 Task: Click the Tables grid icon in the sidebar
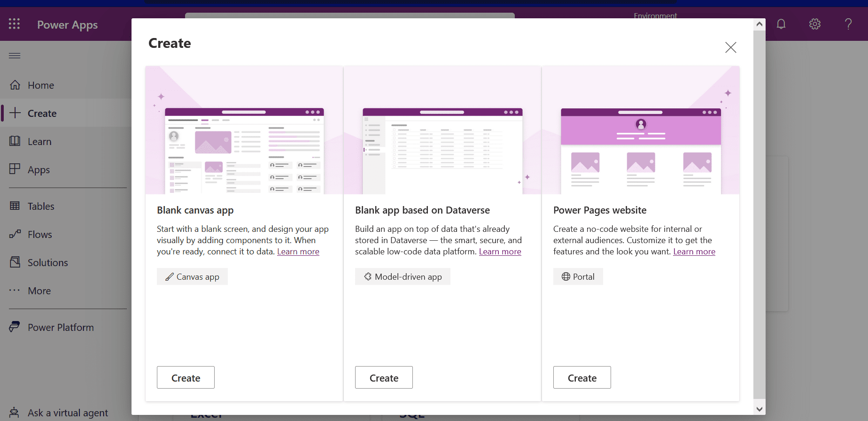pyautogui.click(x=15, y=206)
